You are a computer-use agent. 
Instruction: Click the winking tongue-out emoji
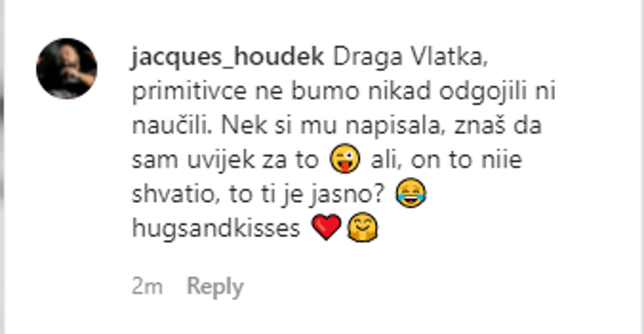(x=345, y=159)
